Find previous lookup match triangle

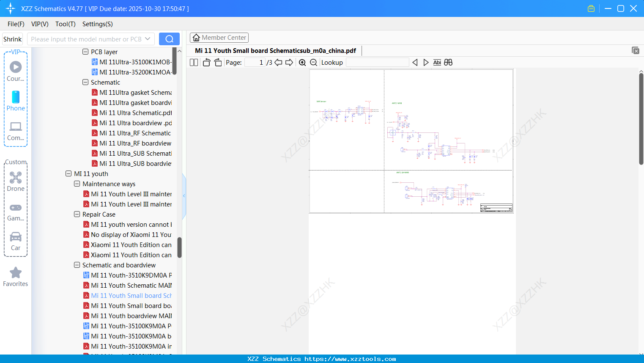coord(415,63)
